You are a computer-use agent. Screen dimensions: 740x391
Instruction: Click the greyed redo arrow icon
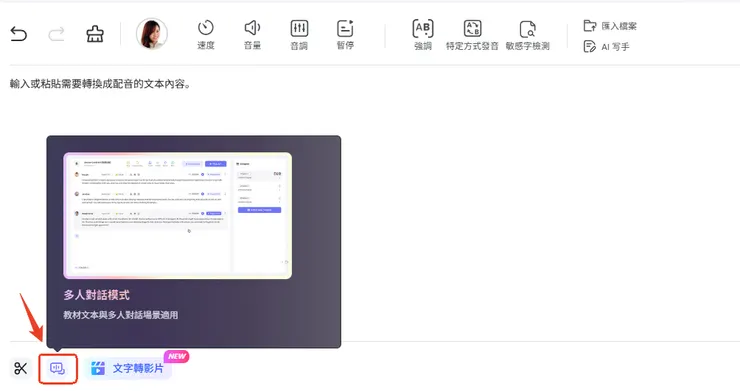(57, 34)
